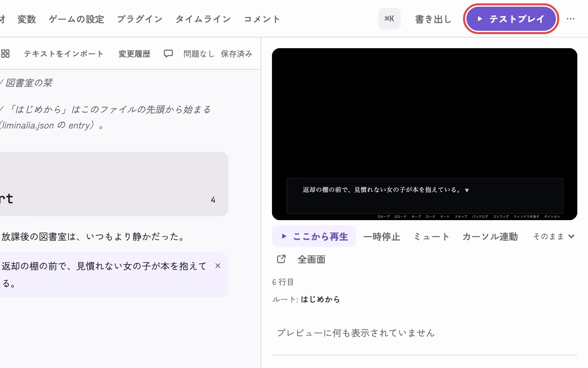Click the grid view icon
The height and width of the screenshot is (368, 588).
[5, 54]
